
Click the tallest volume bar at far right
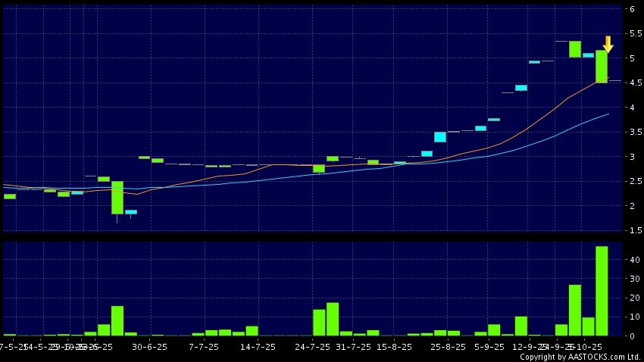point(602,291)
